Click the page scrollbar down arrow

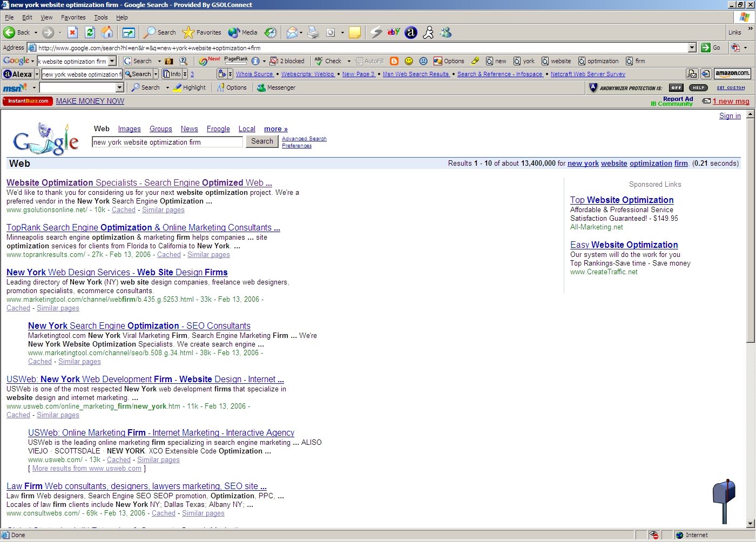pyautogui.click(x=750, y=524)
